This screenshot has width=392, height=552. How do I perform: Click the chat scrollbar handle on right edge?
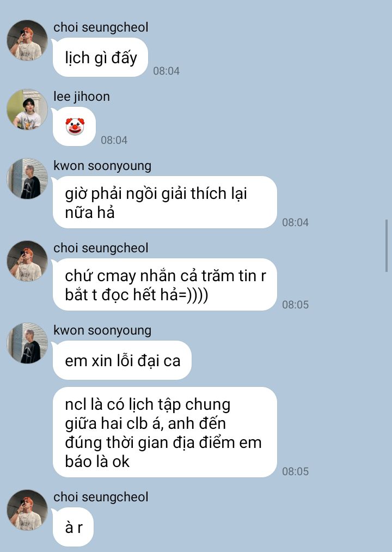coord(387,246)
